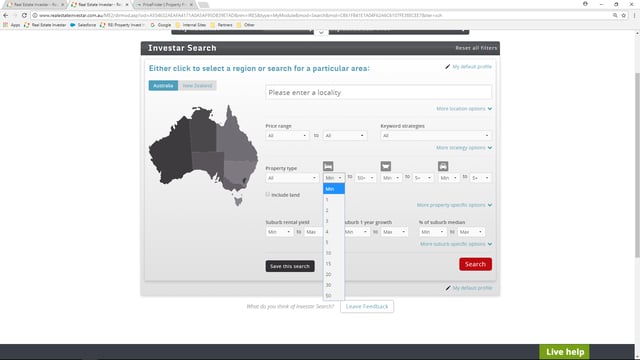The image size is (640, 360).
Task: Open top My default profile link
Action: tap(472, 67)
